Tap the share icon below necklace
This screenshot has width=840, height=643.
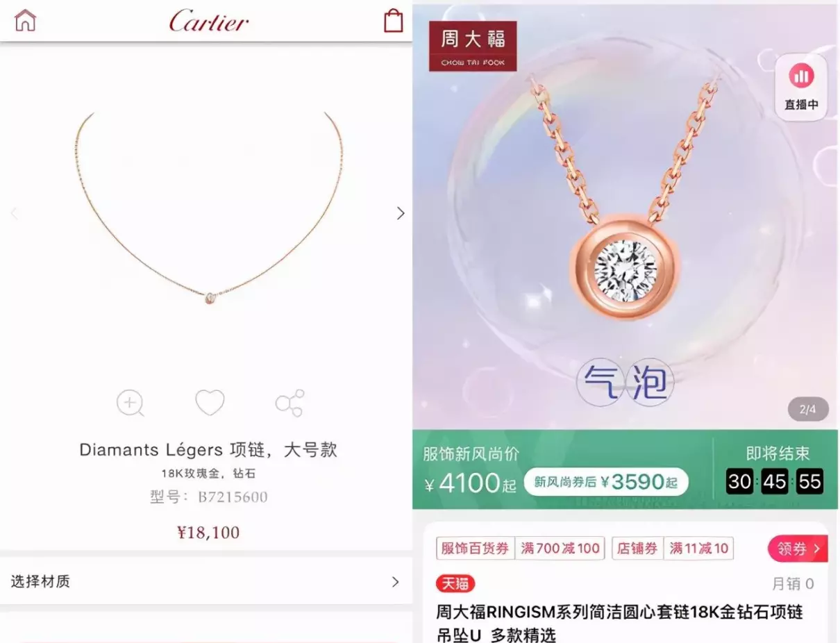click(x=289, y=403)
